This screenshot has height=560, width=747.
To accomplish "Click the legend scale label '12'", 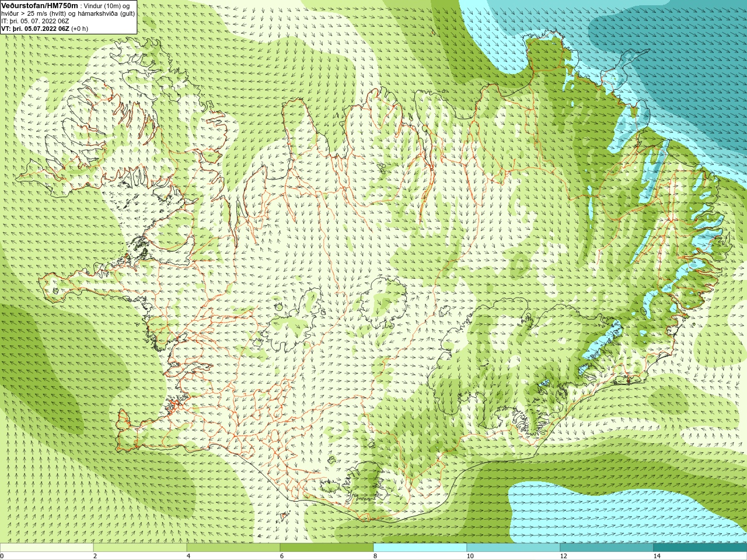I will [x=563, y=556].
